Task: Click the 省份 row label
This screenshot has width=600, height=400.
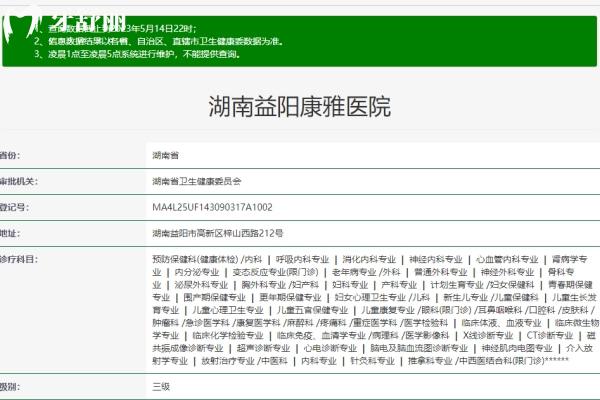Action: point(10,155)
